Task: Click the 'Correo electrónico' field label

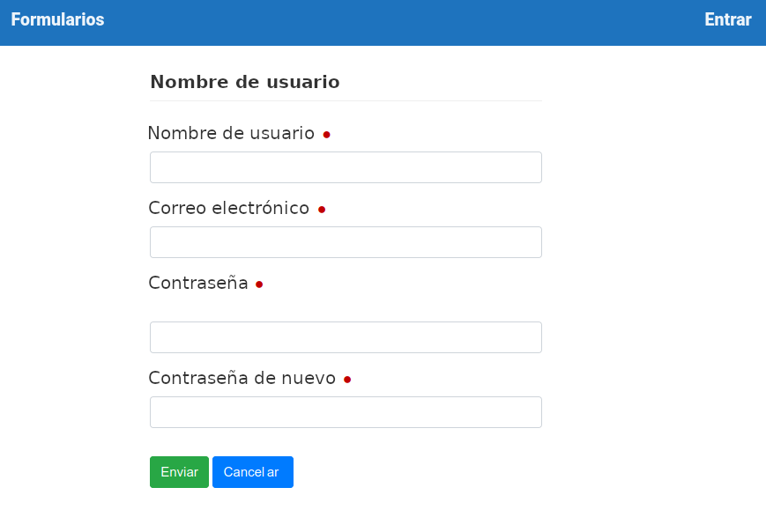Action: (228, 208)
